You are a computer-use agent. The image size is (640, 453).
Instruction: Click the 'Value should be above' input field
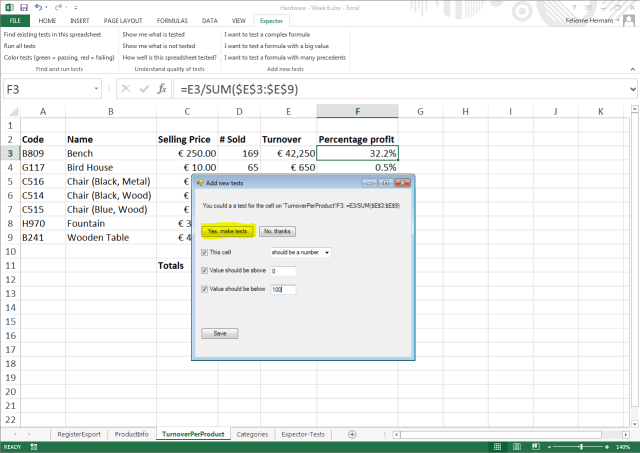coord(283,271)
